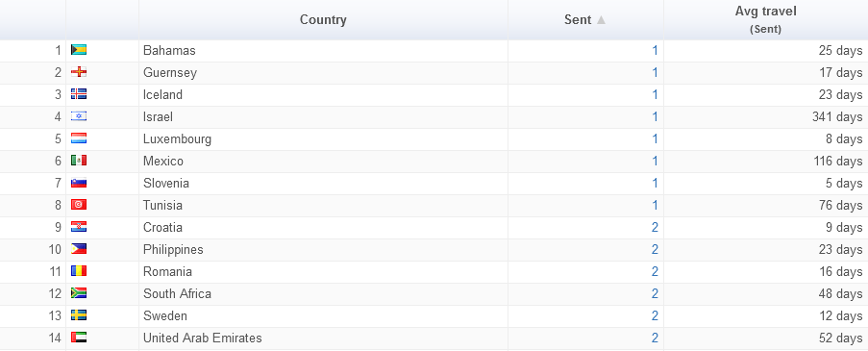
Task: Click the Iceland flag icon
Action: click(x=79, y=94)
